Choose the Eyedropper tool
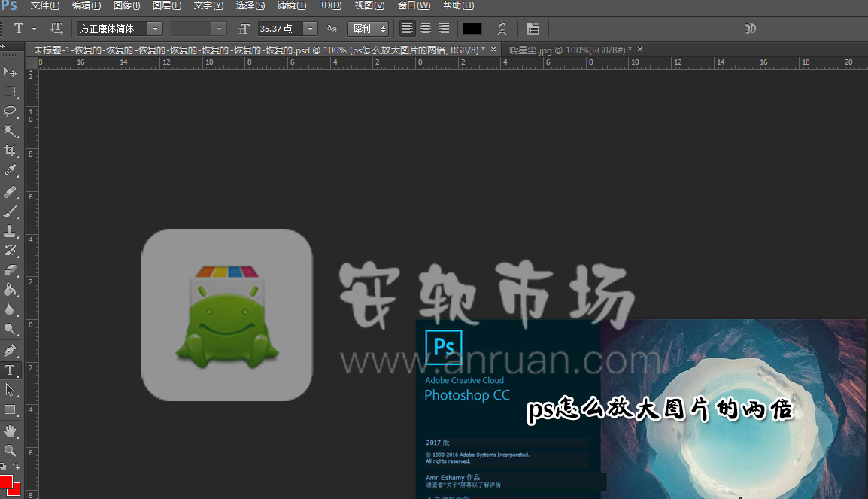Image resolution: width=868 pixels, height=499 pixels. click(10, 171)
